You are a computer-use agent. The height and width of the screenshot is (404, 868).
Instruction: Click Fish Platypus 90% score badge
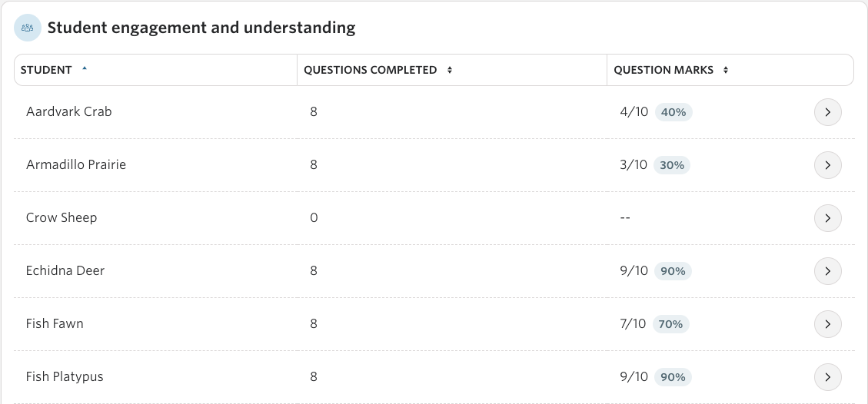click(673, 377)
